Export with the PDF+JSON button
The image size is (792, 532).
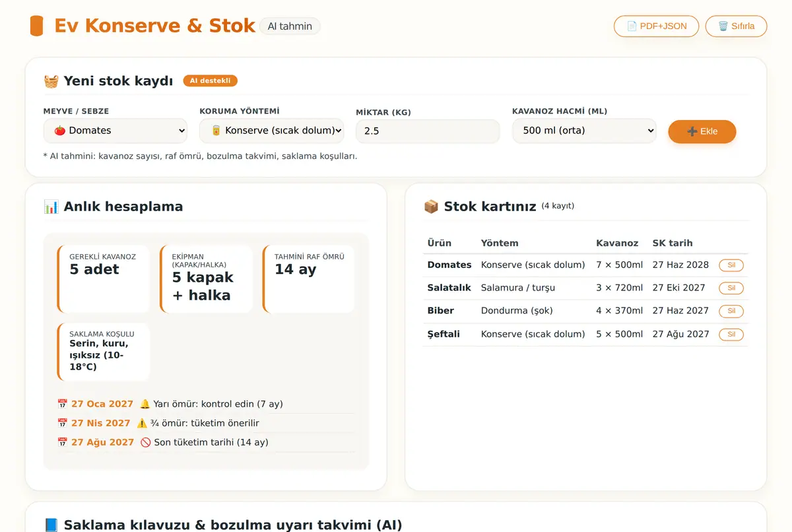[656, 26]
